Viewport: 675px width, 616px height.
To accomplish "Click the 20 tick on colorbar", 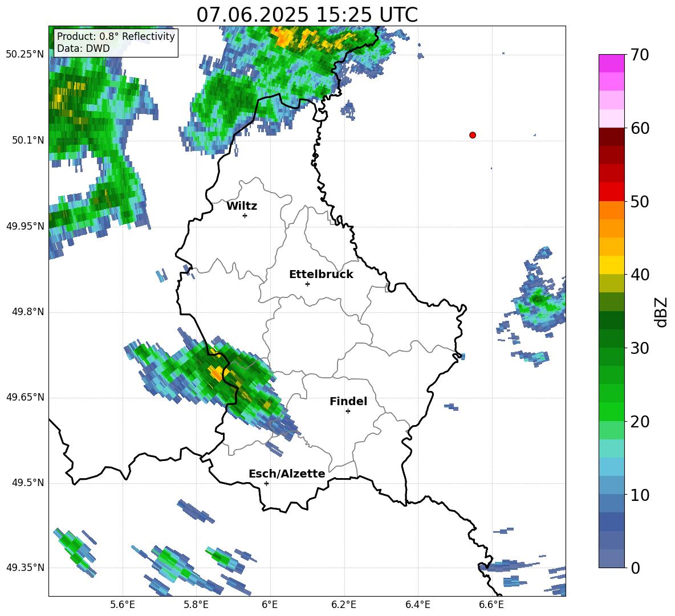I will coord(639,422).
